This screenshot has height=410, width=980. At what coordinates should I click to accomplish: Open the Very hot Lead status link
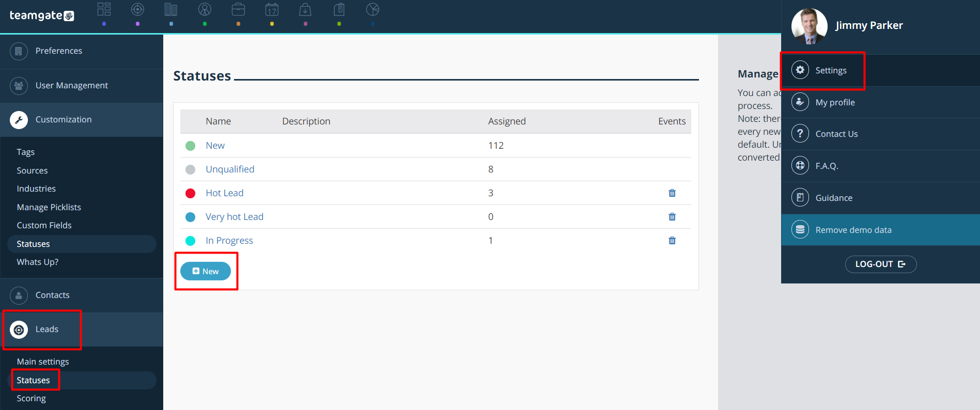pos(235,217)
